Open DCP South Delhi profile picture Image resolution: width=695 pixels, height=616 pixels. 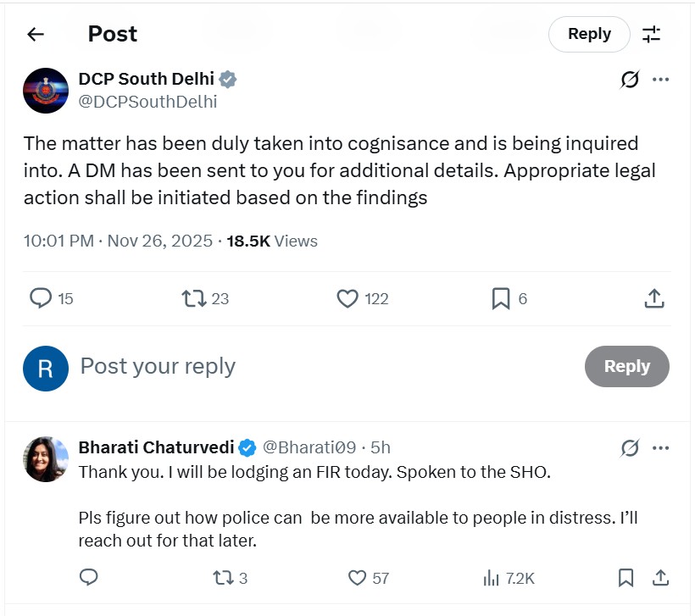click(x=46, y=91)
